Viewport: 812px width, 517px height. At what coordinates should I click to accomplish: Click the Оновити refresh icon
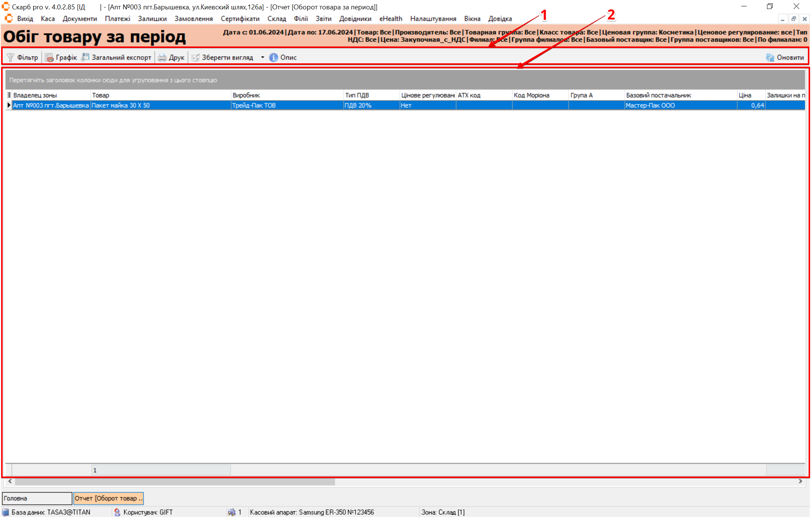coord(770,57)
